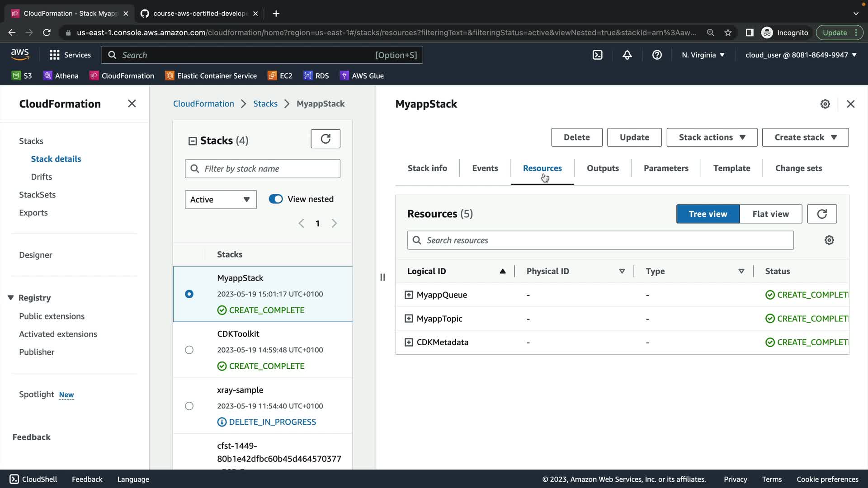Select the CDKToolkit stack radio button

coord(189,350)
